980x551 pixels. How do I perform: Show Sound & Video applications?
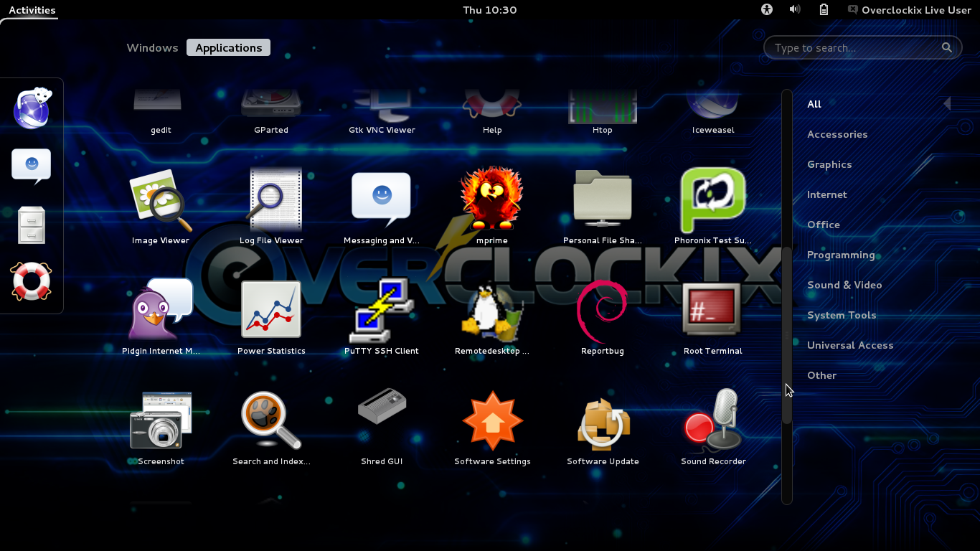844,285
